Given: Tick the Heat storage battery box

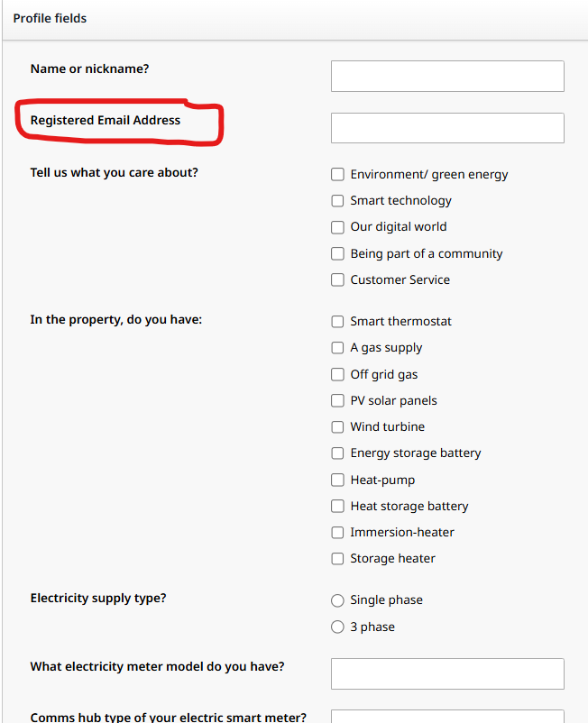Looking at the screenshot, I should click(337, 507).
